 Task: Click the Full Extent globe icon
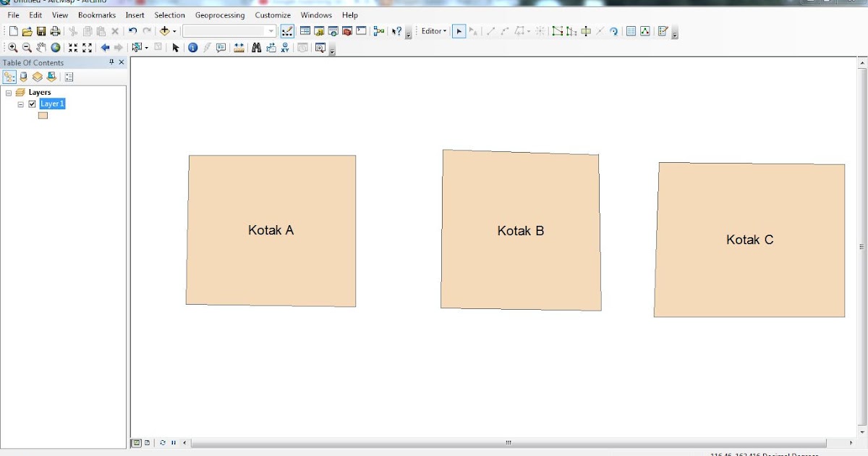click(x=56, y=48)
